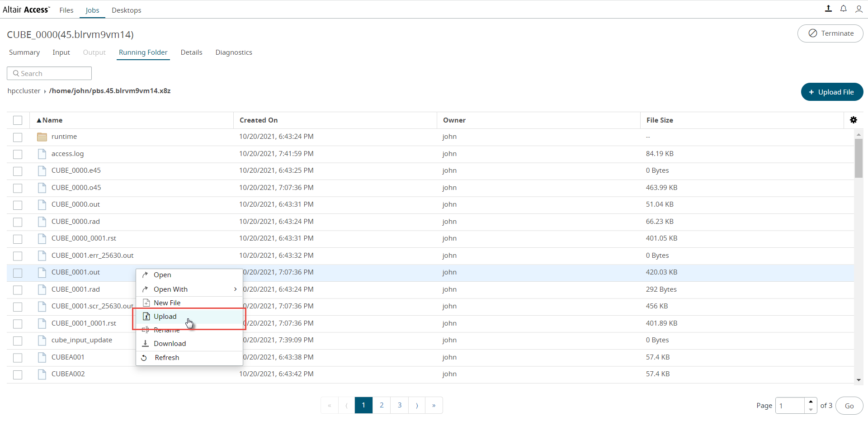Open the user profile icon

(x=859, y=9)
